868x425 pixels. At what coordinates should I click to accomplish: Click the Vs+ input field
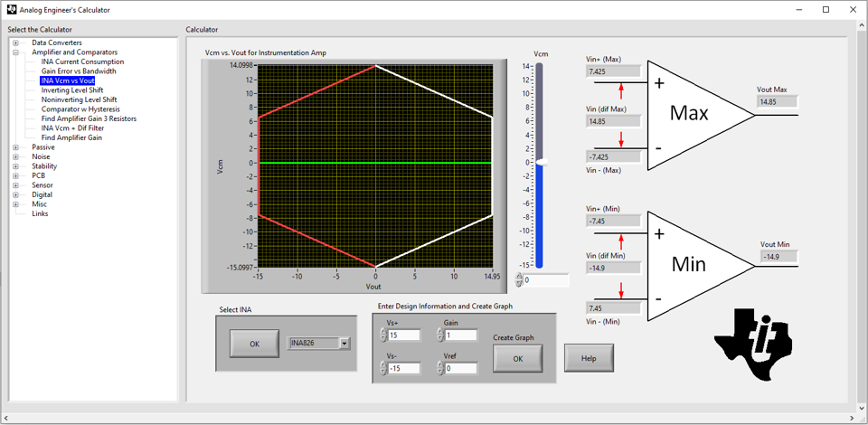[x=404, y=335]
